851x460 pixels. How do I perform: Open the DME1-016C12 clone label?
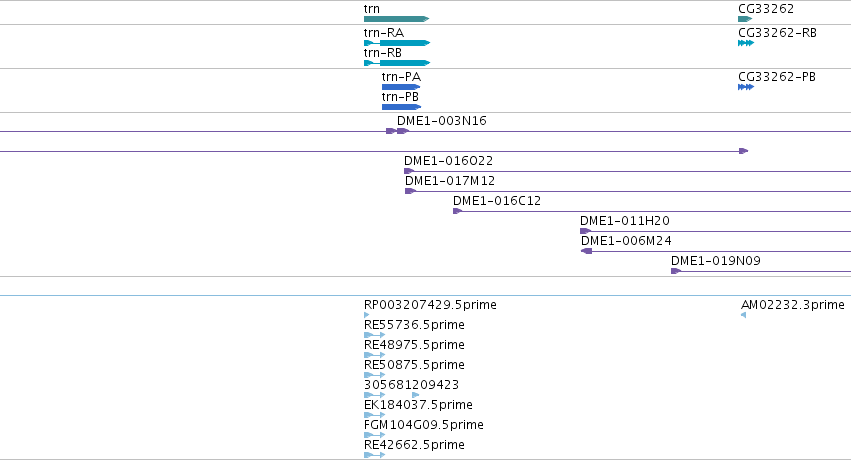click(x=497, y=201)
